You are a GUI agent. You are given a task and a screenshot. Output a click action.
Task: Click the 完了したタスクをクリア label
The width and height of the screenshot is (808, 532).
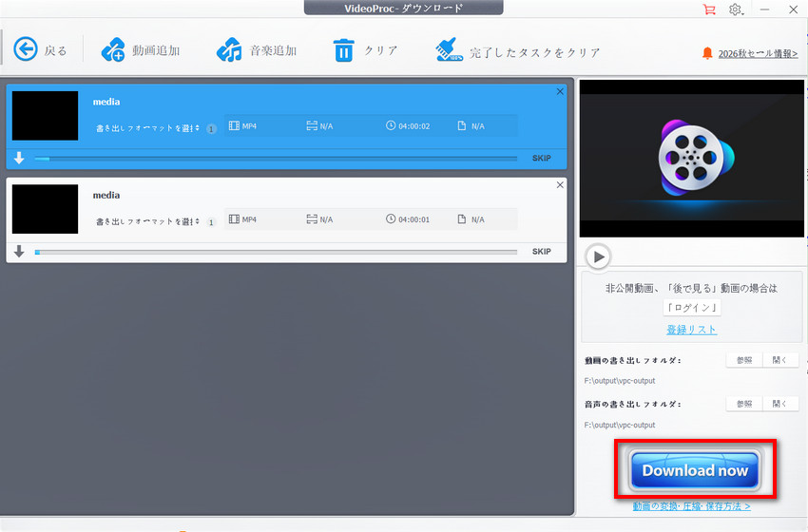[535, 52]
